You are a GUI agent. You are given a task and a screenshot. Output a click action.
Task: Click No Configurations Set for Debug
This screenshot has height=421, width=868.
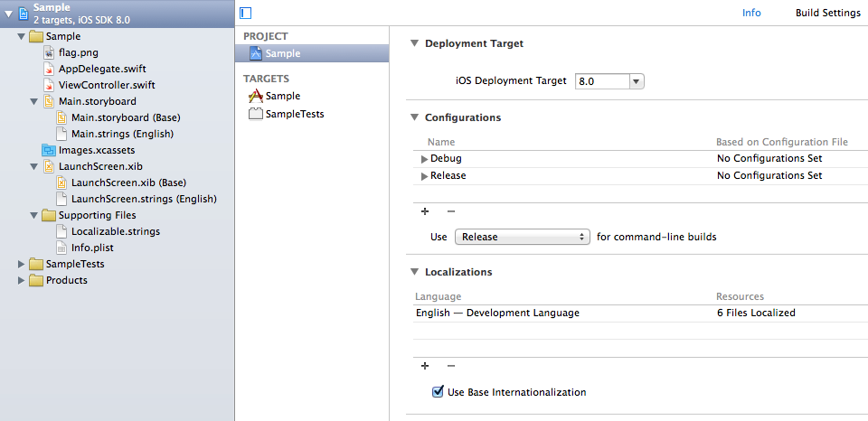click(769, 159)
